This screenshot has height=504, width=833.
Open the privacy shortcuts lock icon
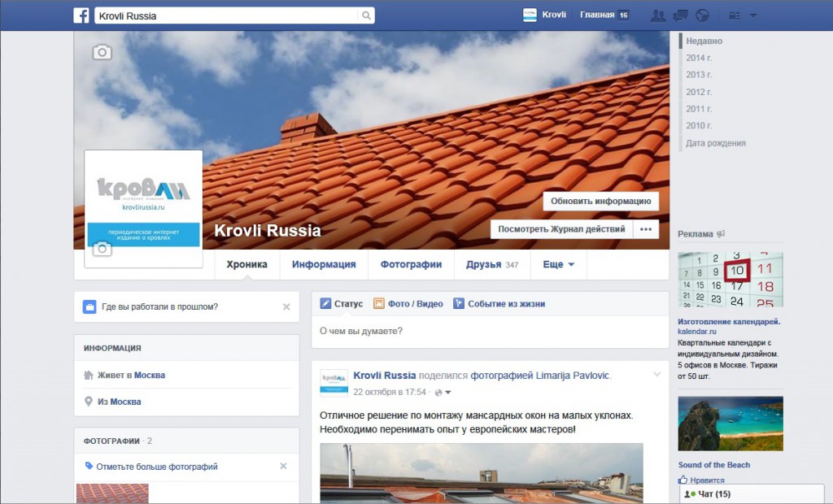tap(735, 15)
